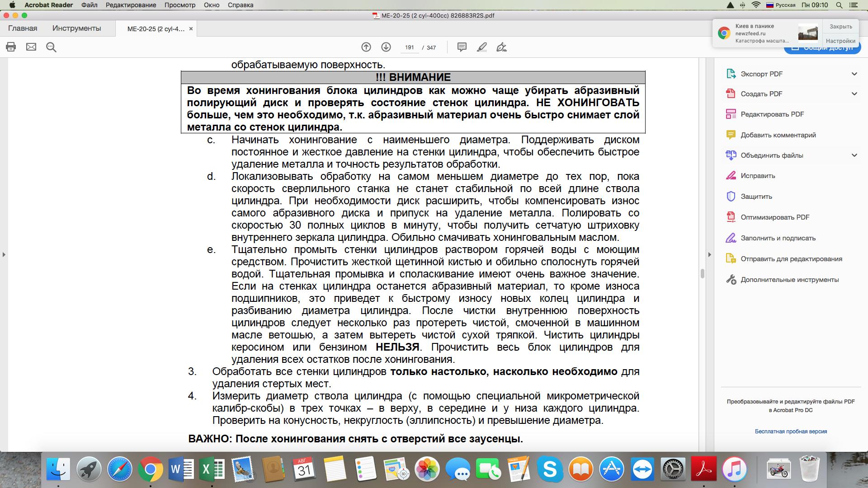This screenshot has width=868, height=488.
Task: Select the highlighter pen tool
Action: click(482, 47)
